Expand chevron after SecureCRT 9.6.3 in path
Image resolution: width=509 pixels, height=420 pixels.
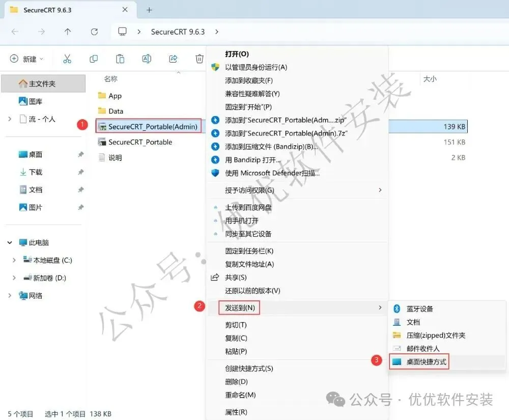point(217,32)
